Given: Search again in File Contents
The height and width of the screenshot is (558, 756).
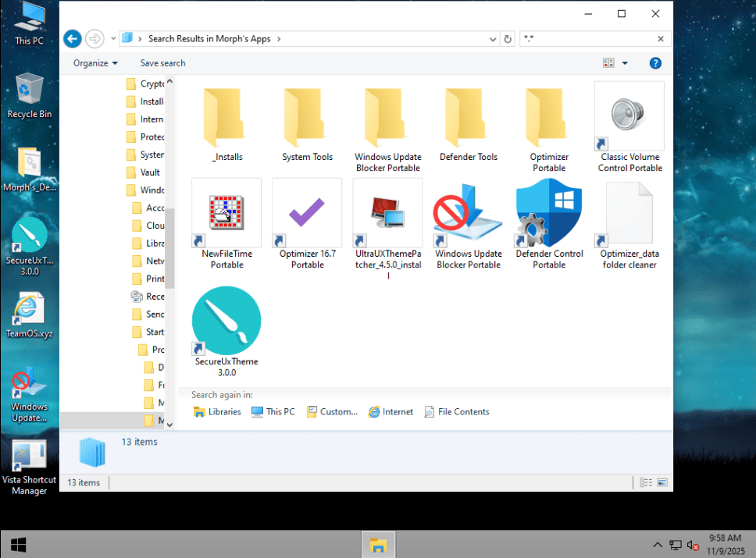Looking at the screenshot, I should 457,412.
